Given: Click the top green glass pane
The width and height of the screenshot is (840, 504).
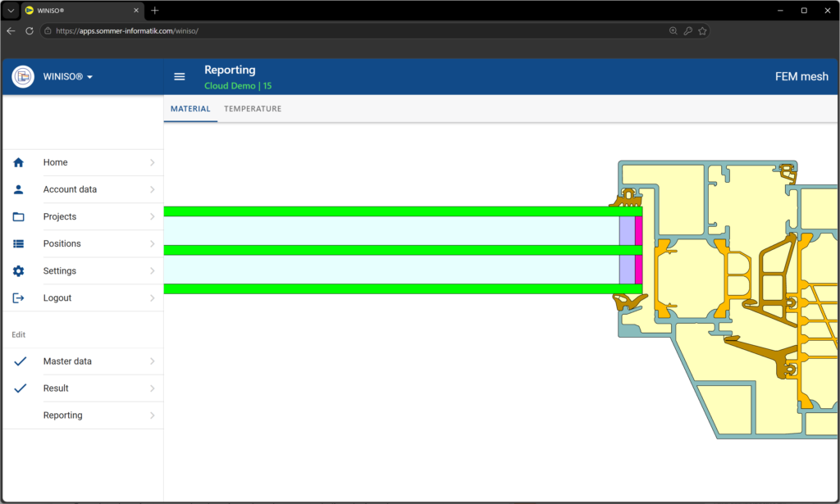Looking at the screenshot, I should point(403,211).
